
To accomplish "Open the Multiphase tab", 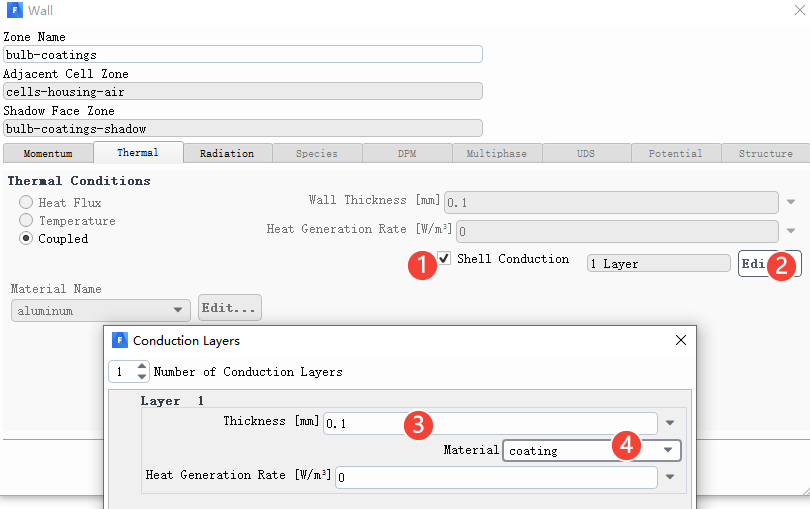I will (x=497, y=153).
